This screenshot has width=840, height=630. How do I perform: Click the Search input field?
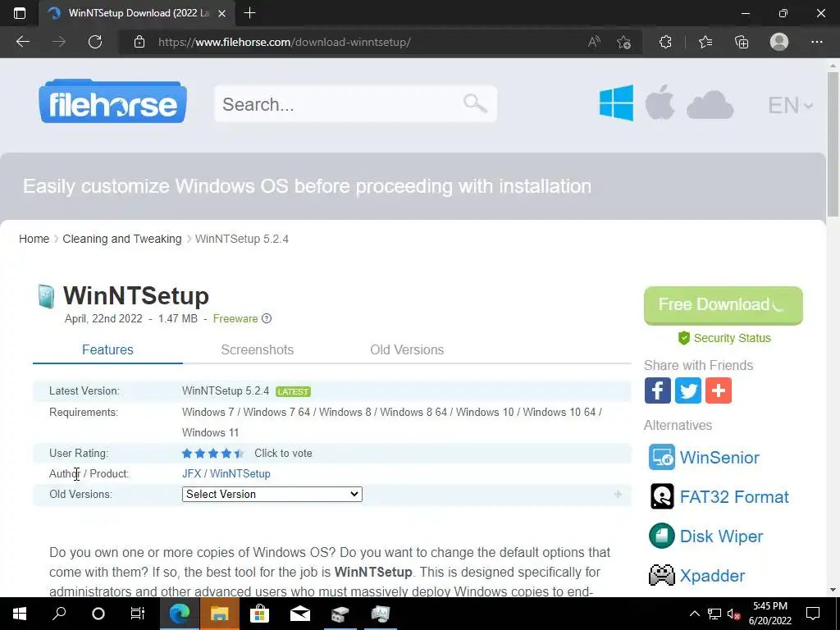tap(356, 104)
